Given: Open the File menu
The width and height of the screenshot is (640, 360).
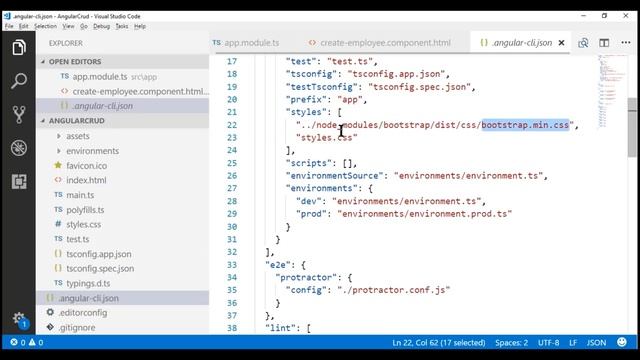Looking at the screenshot, I should [9, 26].
